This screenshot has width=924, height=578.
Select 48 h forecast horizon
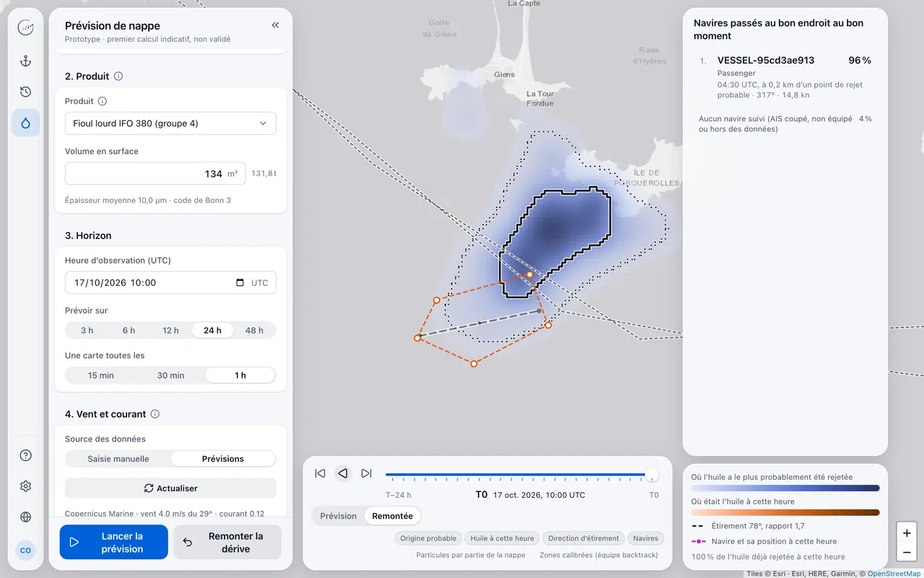[x=254, y=330]
